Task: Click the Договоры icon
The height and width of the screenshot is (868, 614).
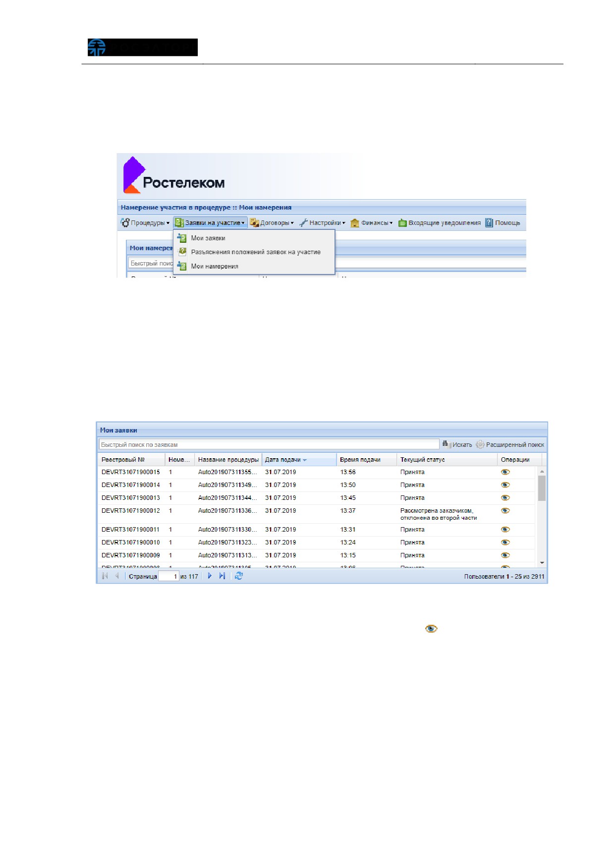Action: 254,223
